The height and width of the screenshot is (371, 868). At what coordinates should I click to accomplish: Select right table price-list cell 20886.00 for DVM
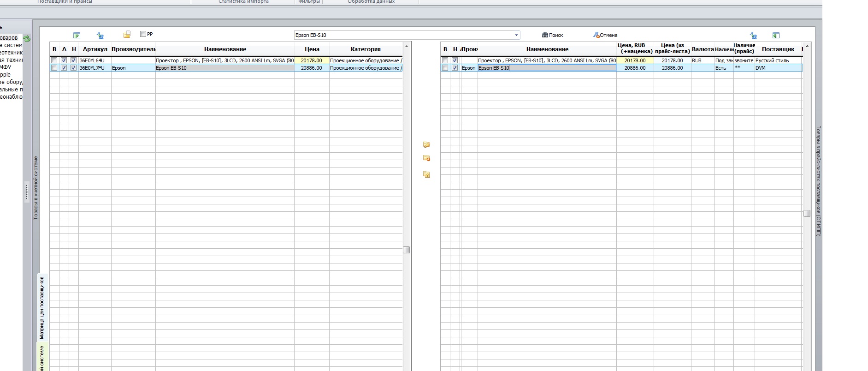672,68
